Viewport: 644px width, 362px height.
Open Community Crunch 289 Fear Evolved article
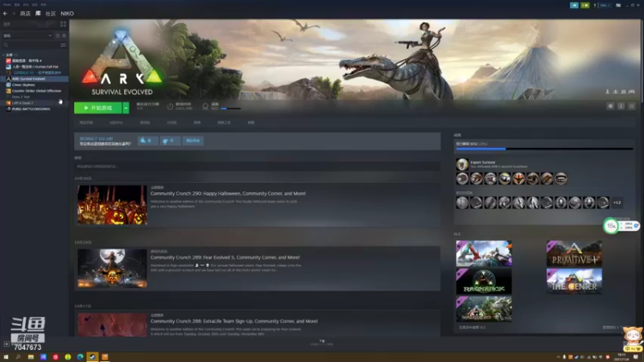tap(225, 257)
